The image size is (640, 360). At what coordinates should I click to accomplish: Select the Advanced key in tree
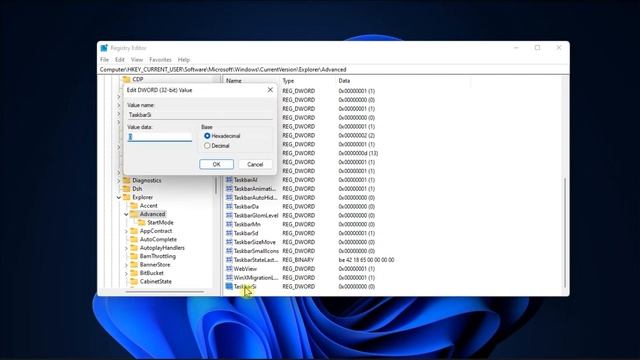[152, 214]
